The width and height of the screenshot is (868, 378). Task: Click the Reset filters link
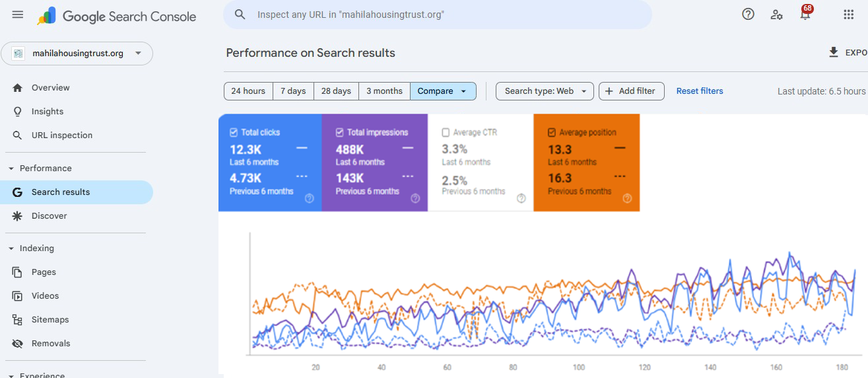(700, 91)
